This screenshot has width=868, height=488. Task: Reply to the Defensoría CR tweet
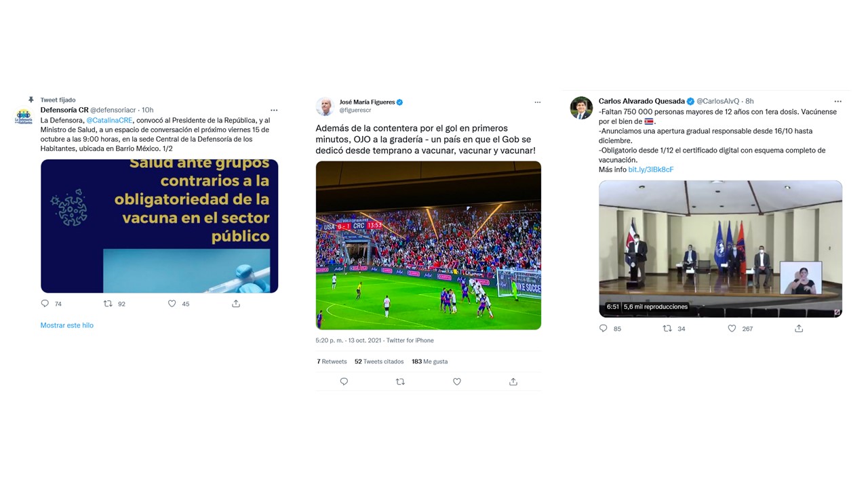point(45,304)
